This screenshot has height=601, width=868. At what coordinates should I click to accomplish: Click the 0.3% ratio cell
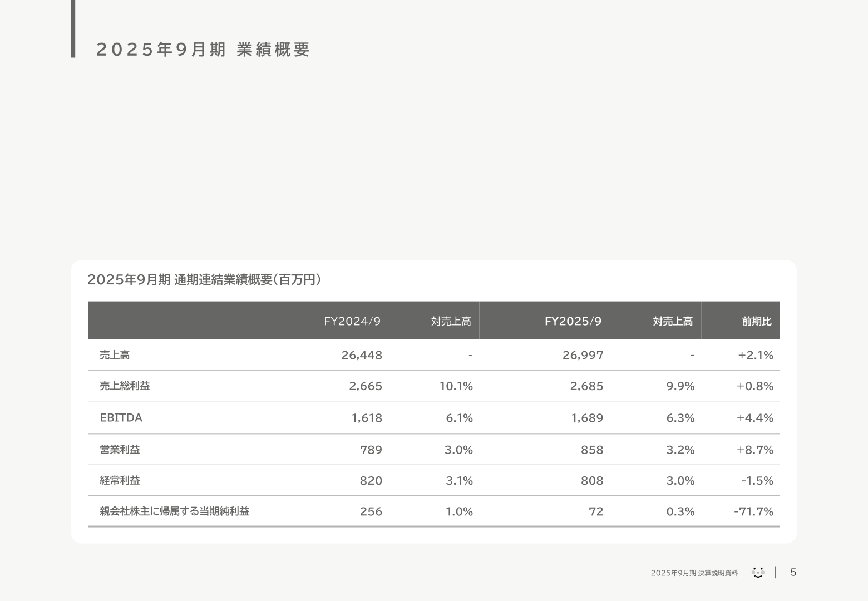[680, 511]
